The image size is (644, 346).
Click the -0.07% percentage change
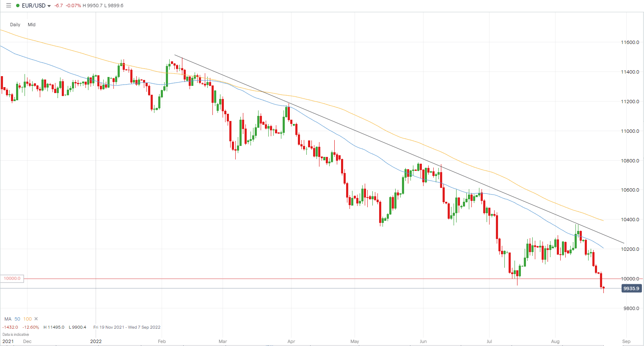[x=74, y=6]
